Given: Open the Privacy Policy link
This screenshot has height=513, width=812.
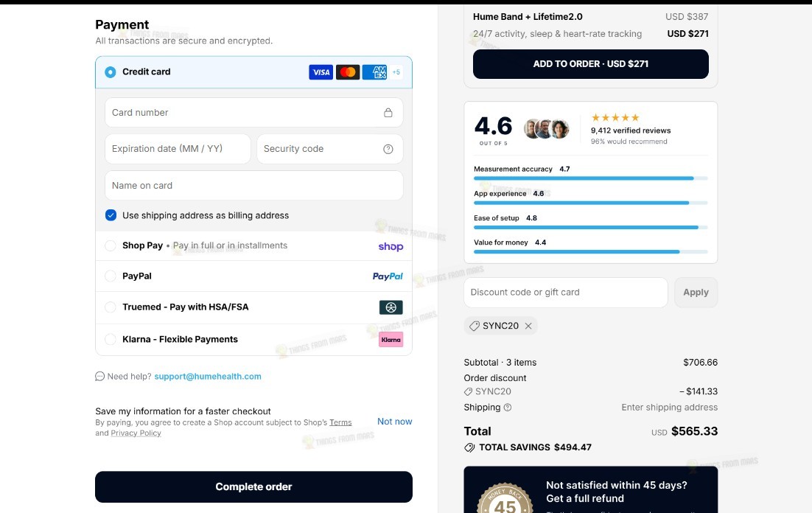Looking at the screenshot, I should pos(136,433).
